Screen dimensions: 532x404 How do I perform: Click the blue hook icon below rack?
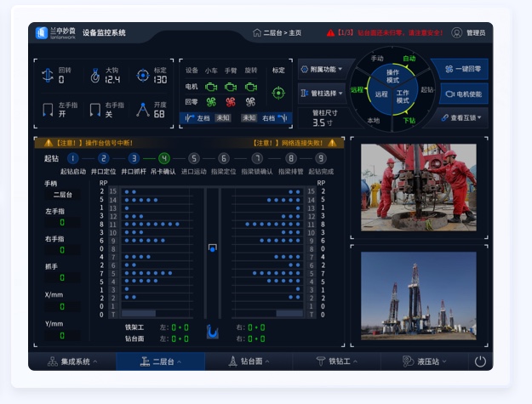coord(213,331)
